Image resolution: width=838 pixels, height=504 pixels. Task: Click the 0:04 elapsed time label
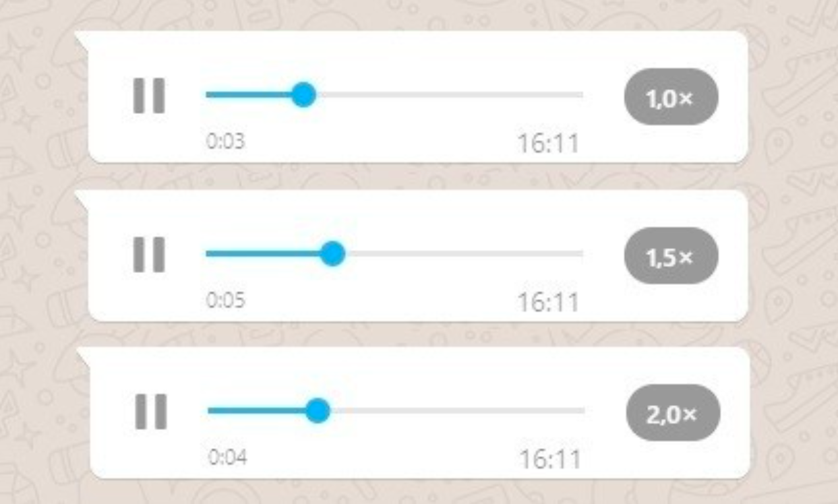point(228,458)
